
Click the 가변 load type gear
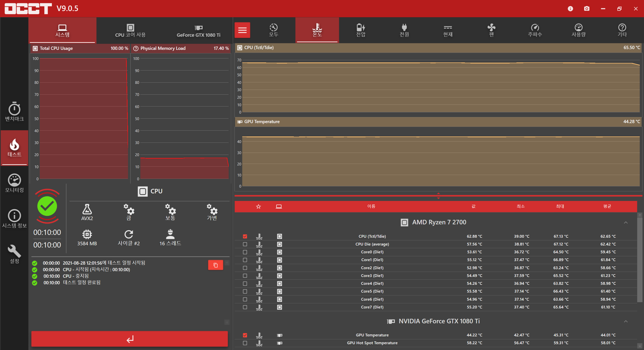[x=212, y=212]
